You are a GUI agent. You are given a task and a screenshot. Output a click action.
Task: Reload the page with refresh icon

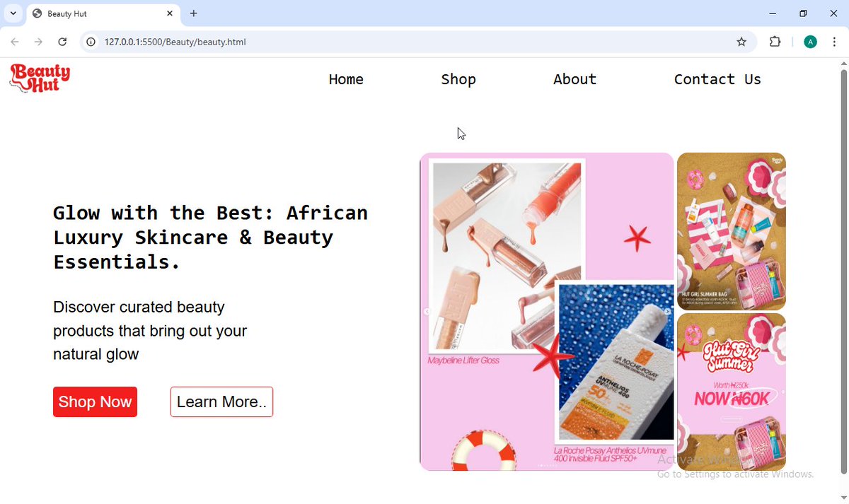62,42
